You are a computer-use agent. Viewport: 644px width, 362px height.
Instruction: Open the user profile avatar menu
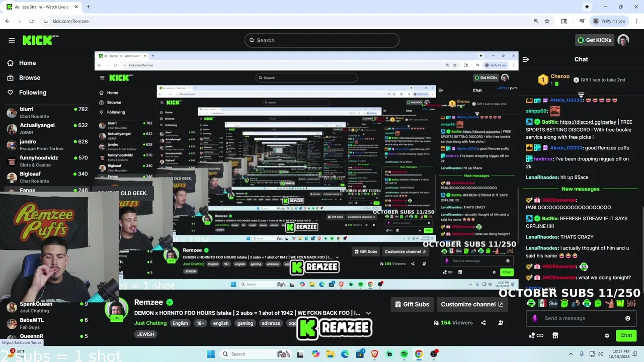[623, 40]
